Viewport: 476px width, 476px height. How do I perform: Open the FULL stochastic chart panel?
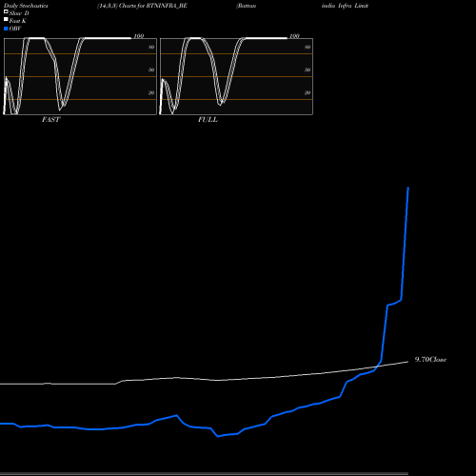click(236, 76)
